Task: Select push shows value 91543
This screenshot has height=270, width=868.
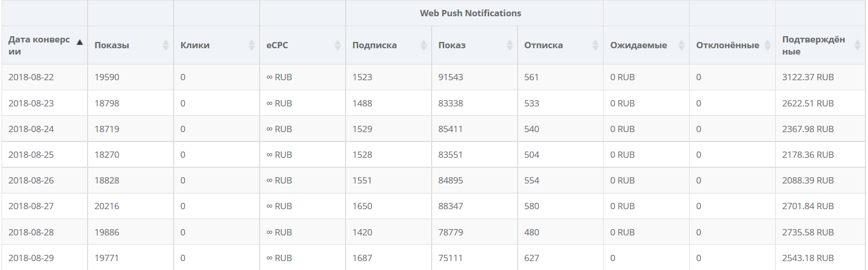Action: point(451,77)
